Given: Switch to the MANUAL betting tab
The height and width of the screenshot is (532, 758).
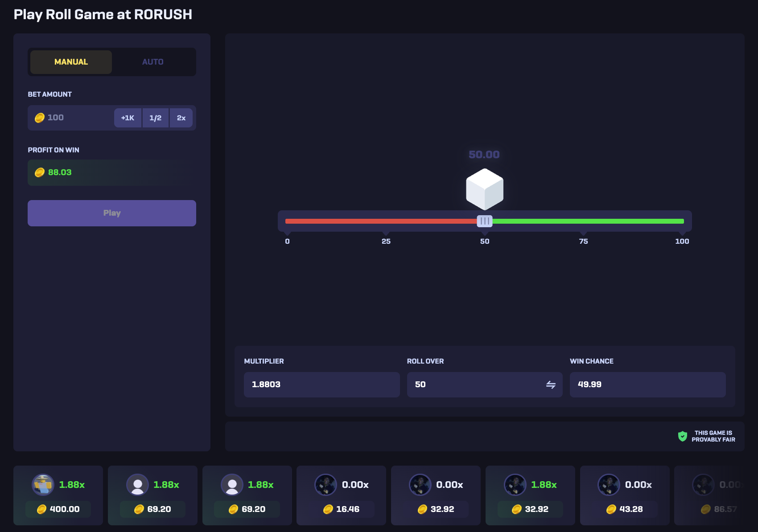Looking at the screenshot, I should tap(71, 62).
